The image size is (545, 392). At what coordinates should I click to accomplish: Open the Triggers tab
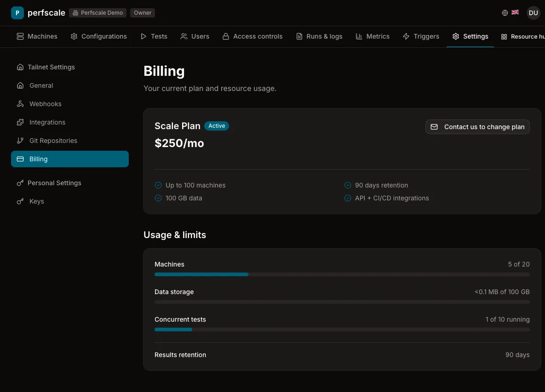point(421,36)
